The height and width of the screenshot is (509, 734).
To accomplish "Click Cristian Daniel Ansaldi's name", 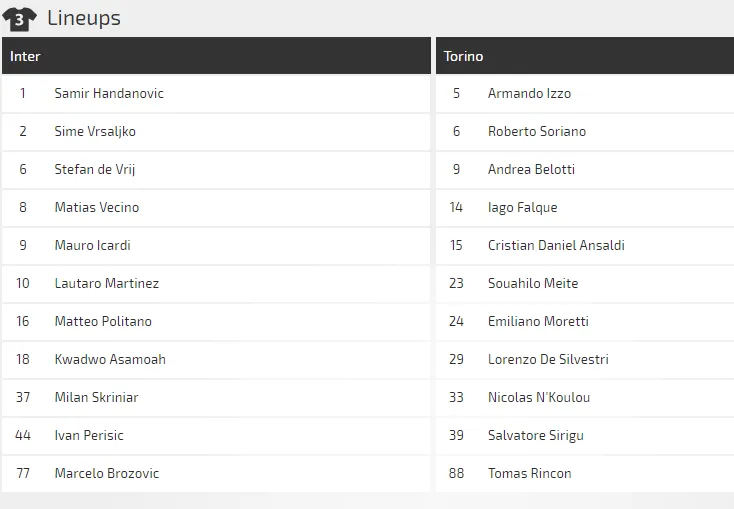I will 556,245.
